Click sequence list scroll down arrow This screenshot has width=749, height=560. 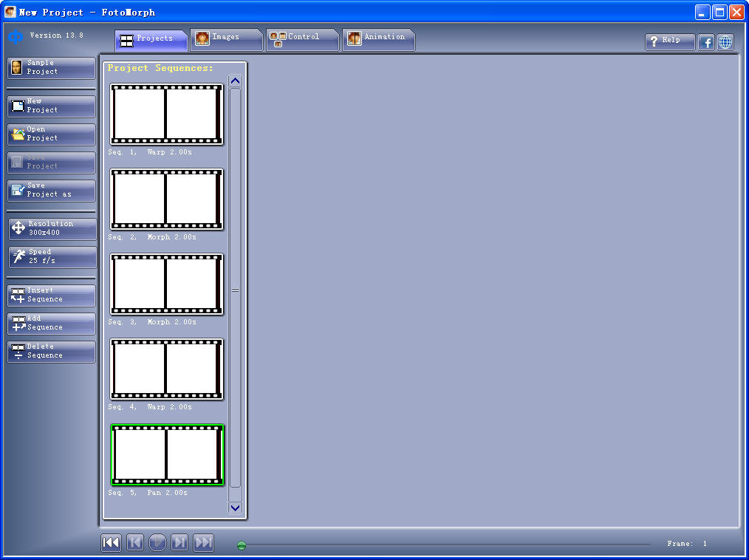pyautogui.click(x=235, y=508)
